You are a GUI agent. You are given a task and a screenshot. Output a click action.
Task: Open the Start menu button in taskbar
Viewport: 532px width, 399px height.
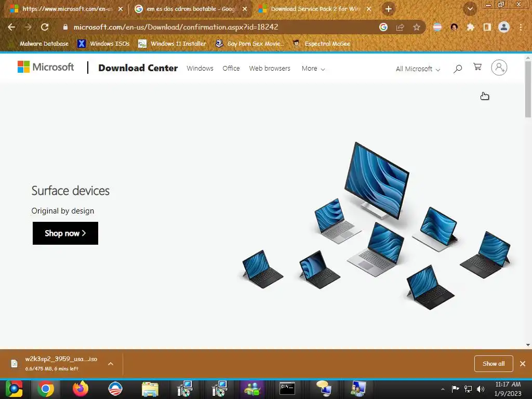(x=14, y=389)
